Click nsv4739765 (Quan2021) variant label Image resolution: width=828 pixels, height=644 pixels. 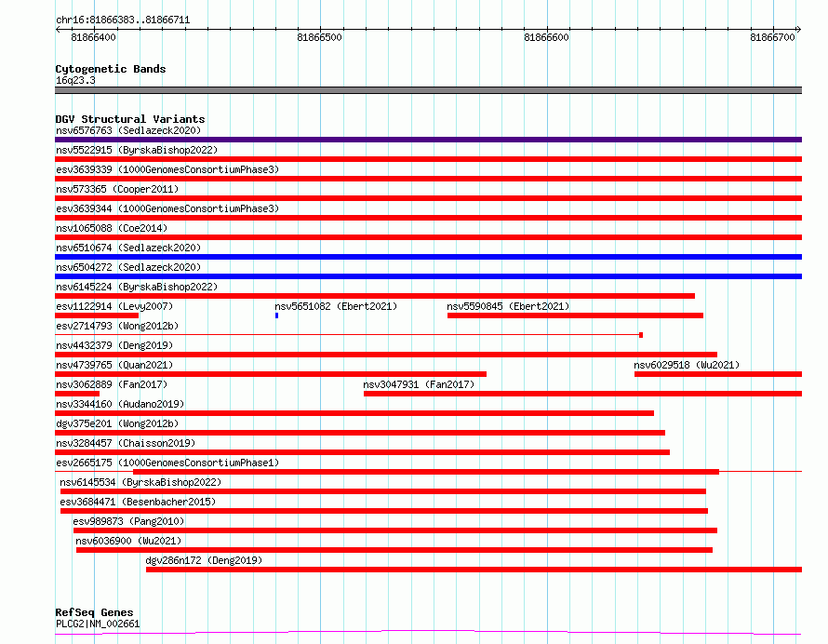pyautogui.click(x=114, y=365)
